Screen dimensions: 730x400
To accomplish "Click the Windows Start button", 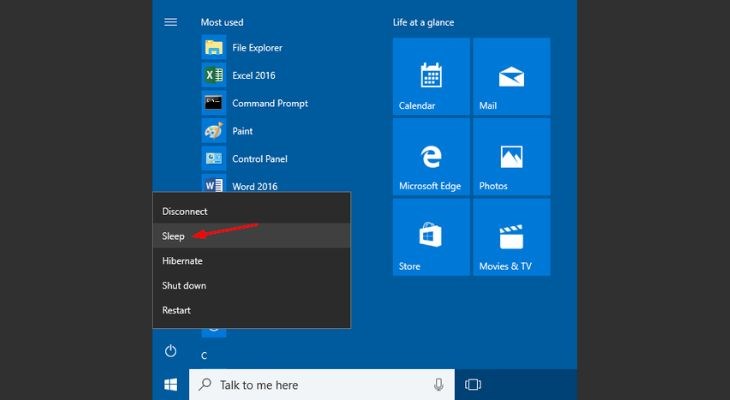I will (x=170, y=385).
